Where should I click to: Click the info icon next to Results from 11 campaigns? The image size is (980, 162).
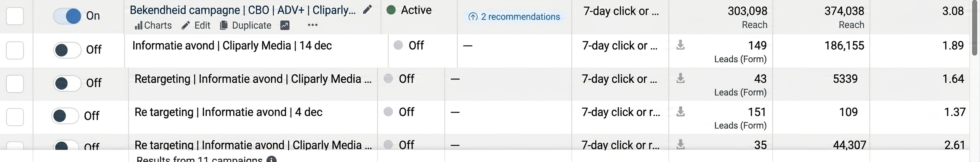(x=272, y=159)
